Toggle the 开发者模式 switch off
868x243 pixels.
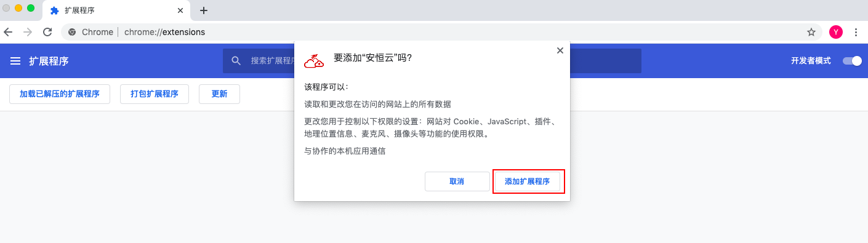click(853, 61)
